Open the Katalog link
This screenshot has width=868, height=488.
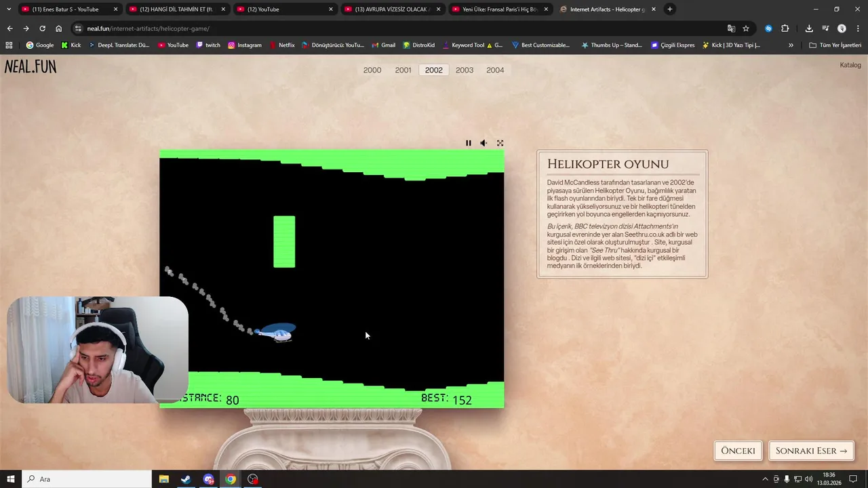pos(850,65)
